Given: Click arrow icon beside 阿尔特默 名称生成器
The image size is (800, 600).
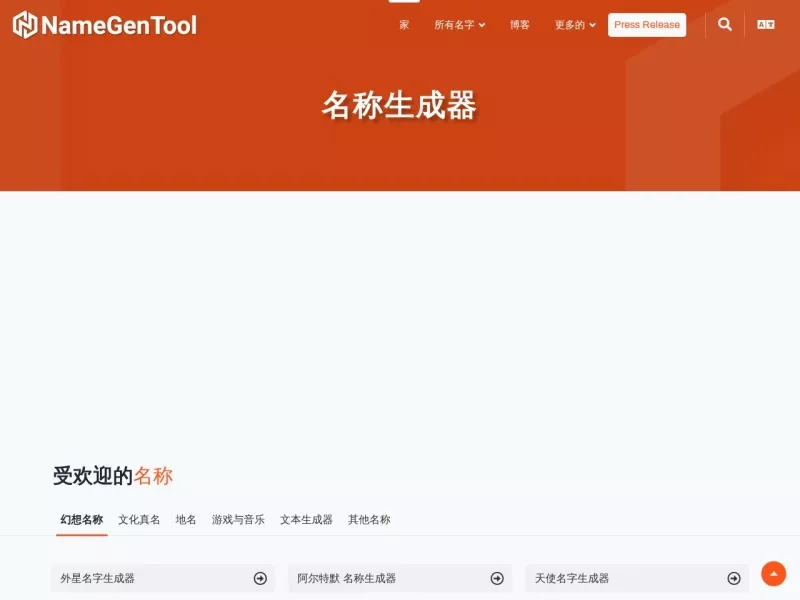Looking at the screenshot, I should [x=497, y=578].
